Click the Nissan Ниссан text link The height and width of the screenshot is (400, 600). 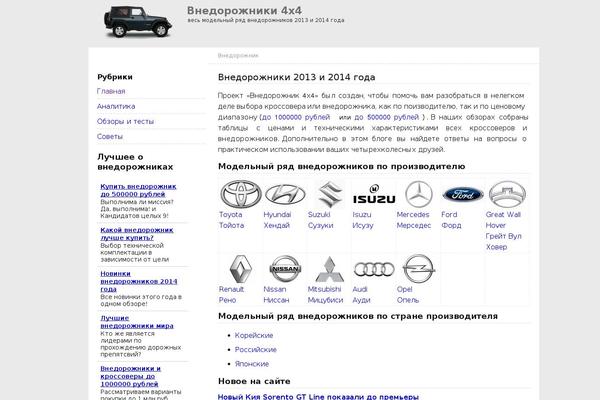point(276,295)
